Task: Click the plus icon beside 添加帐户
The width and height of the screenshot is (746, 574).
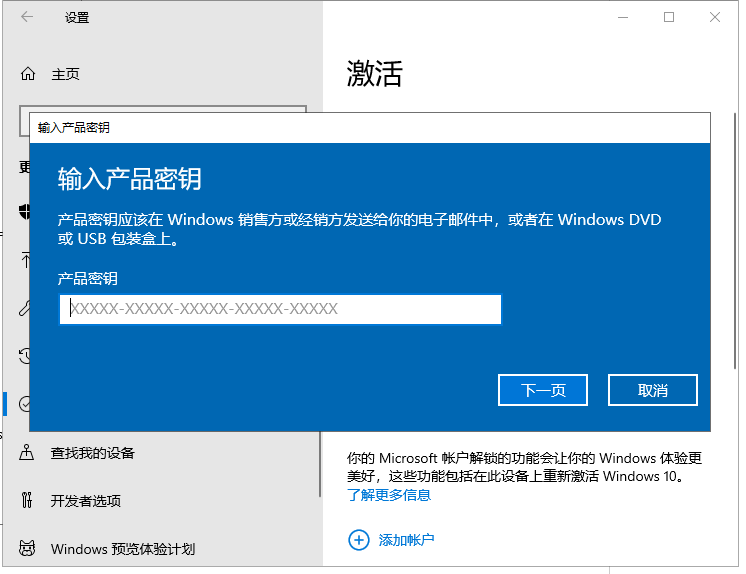Action: [358, 540]
